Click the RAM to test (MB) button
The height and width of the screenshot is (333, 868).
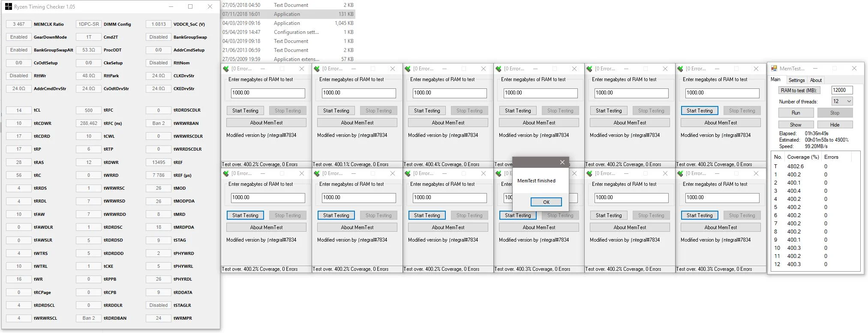tap(799, 90)
